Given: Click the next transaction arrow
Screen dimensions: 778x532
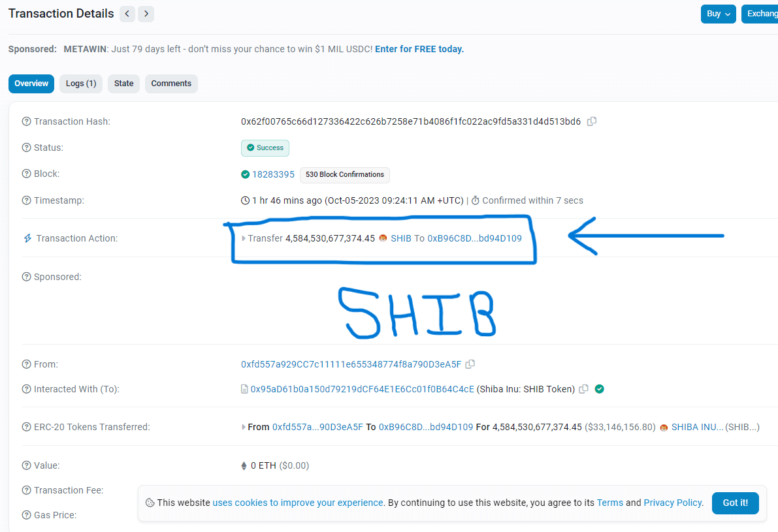Looking at the screenshot, I should pos(146,14).
